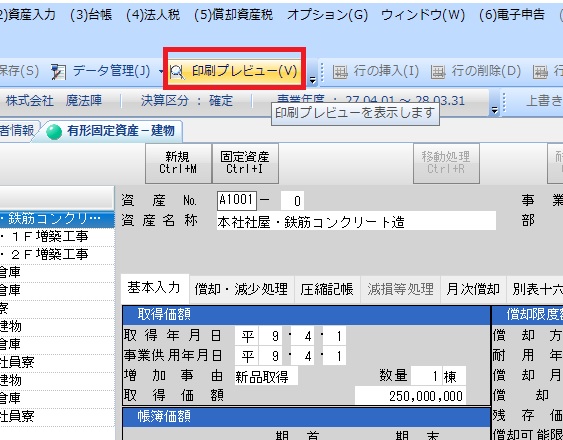Screen dimensions: 563x440
Task: Open toolbar overflow arrow beside 印刷プレビュー
Action: coord(313,80)
